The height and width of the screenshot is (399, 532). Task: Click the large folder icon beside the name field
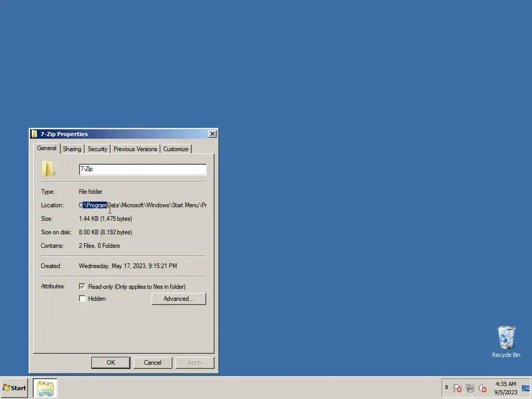click(x=48, y=169)
